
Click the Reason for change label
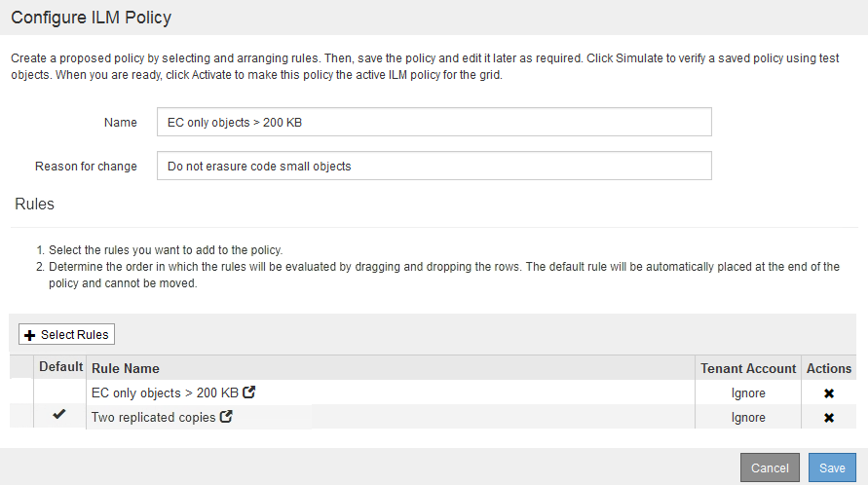coord(86,166)
